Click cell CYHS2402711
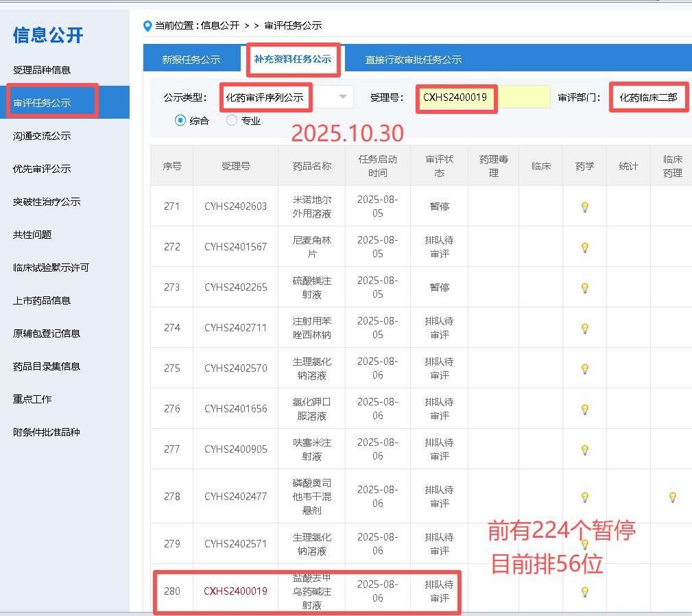Screen dimensions: 692x616 [x=236, y=328]
